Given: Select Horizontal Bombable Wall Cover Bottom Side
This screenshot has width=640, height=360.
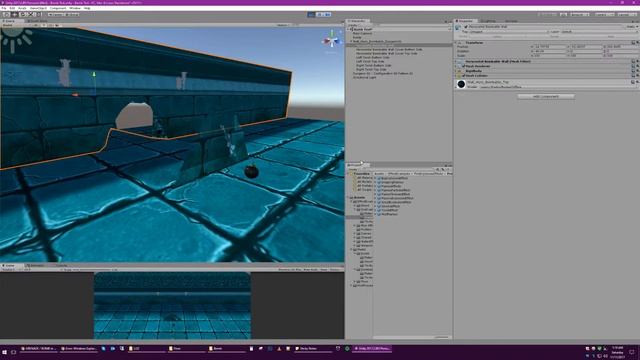Looking at the screenshot, I should tap(389, 49).
